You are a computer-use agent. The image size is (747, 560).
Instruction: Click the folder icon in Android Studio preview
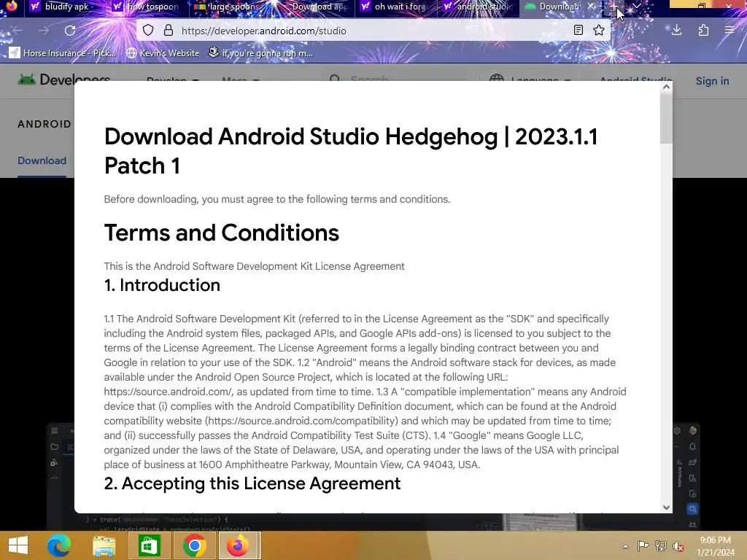tap(54, 447)
